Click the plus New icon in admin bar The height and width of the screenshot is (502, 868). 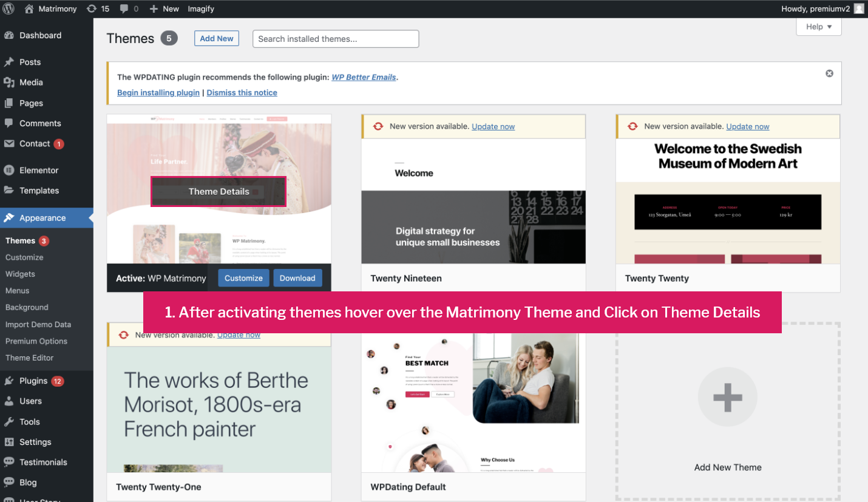[x=154, y=8]
